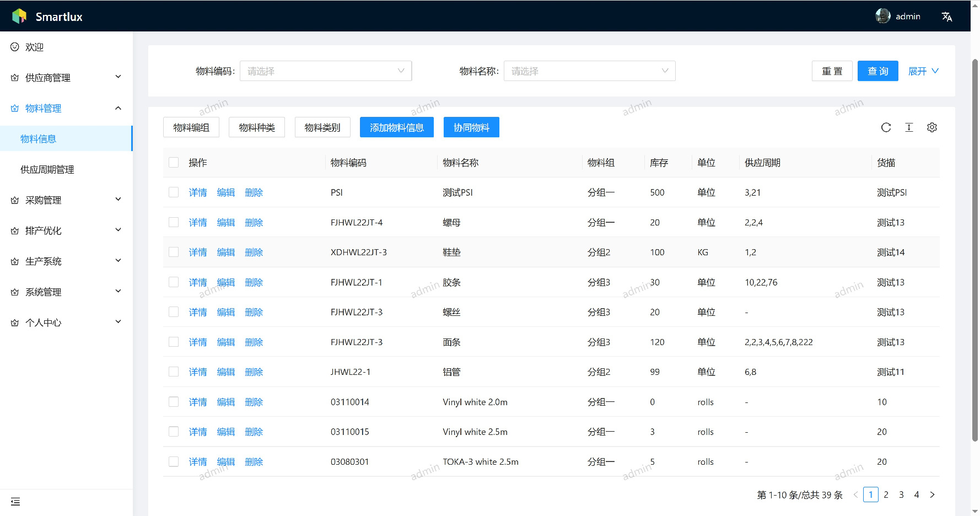Click the 添加物料信息 button

pyautogui.click(x=396, y=127)
